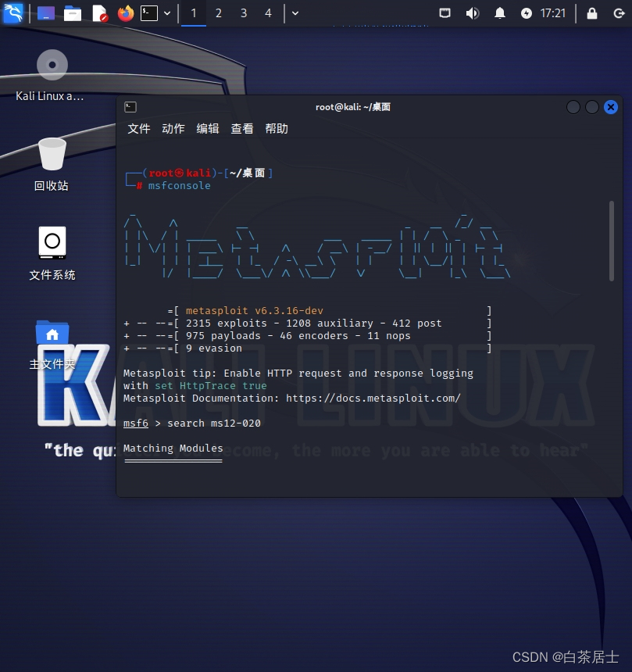Viewport: 632px width, 672px height.
Task: Open the Kali applications menu icon
Action: tap(12, 13)
